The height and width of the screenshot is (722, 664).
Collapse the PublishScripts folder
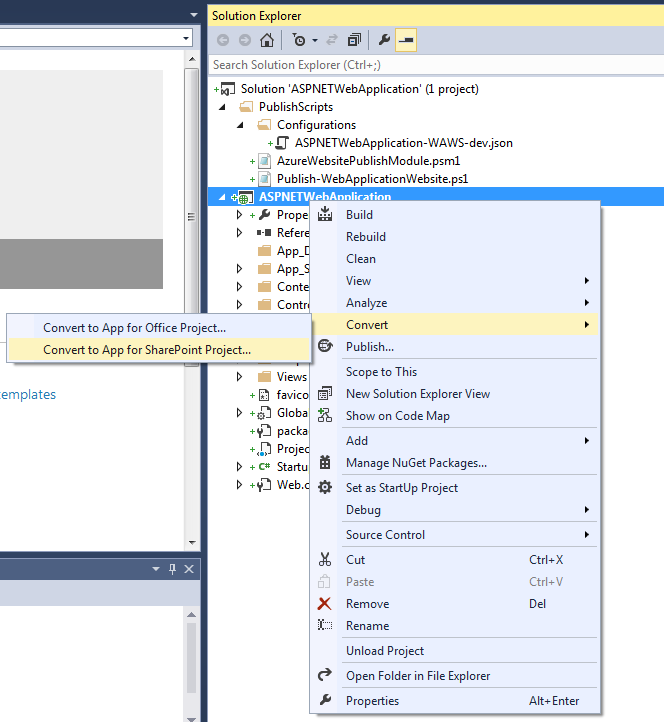222,107
